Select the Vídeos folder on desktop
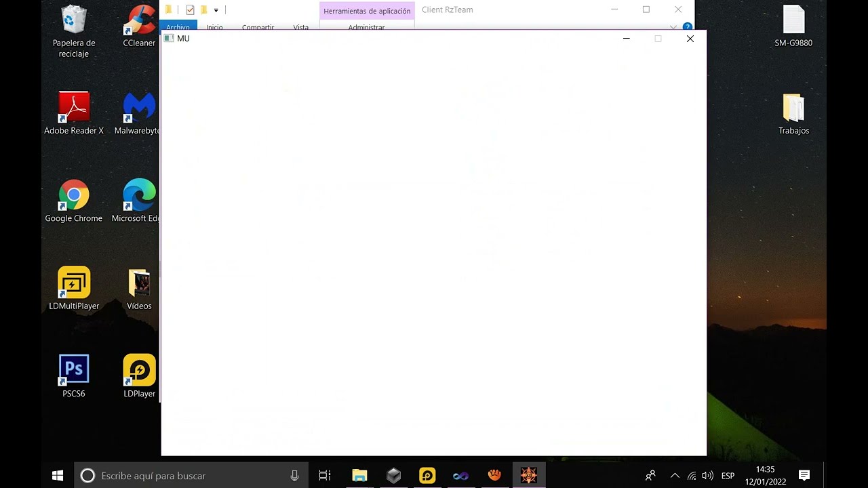Image resolution: width=868 pixels, height=488 pixels. pyautogui.click(x=139, y=288)
